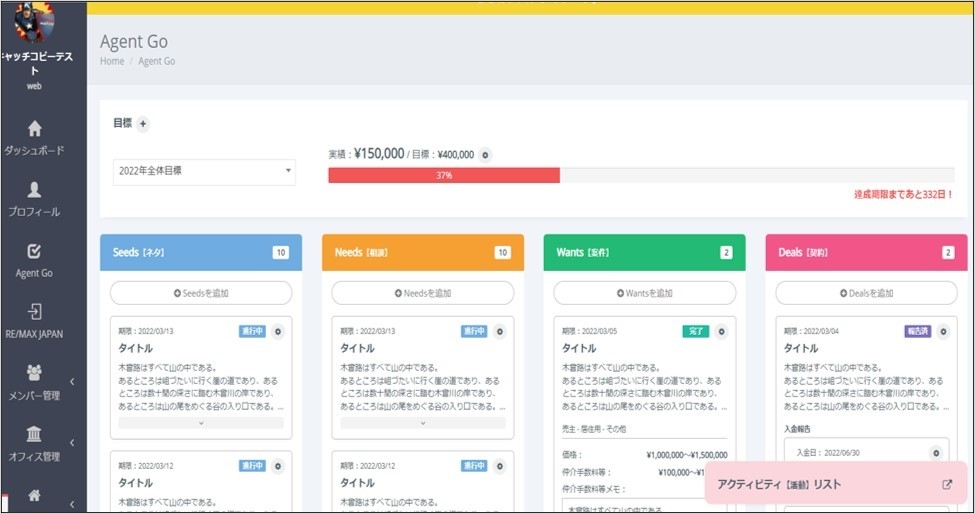
Task: Open the RE/MAX JAPAN sidebar icon
Action: coord(34,312)
